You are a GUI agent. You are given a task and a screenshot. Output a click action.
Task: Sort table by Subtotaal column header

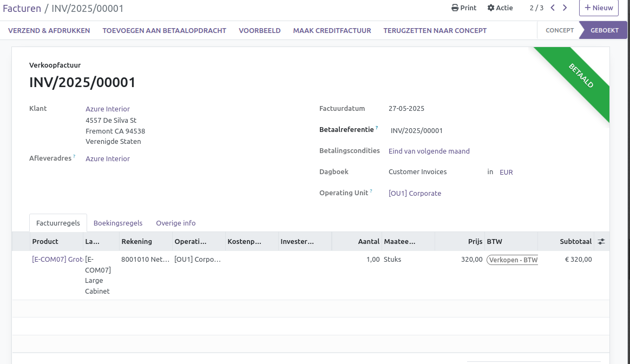pos(575,242)
